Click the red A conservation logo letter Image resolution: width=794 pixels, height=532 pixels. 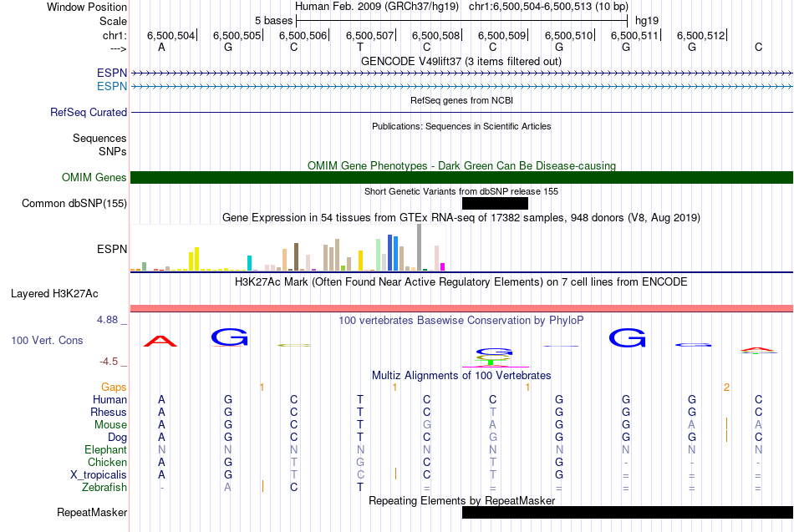click(160, 342)
